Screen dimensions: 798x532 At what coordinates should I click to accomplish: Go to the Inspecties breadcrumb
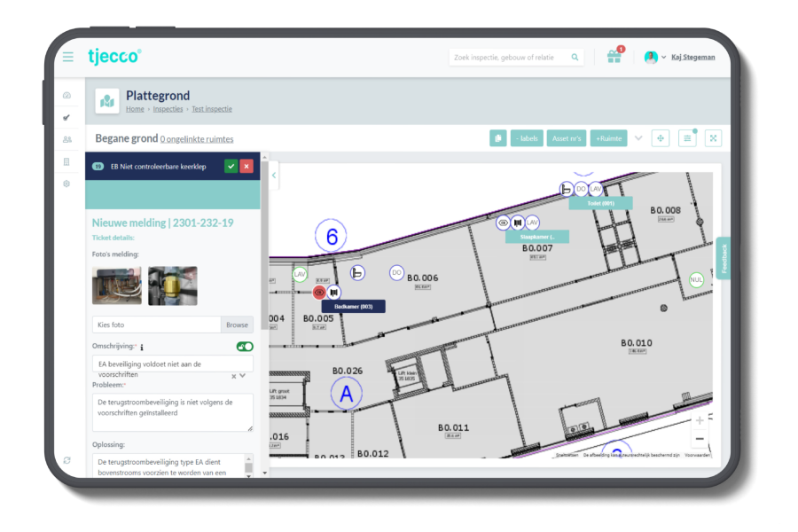[168, 109]
